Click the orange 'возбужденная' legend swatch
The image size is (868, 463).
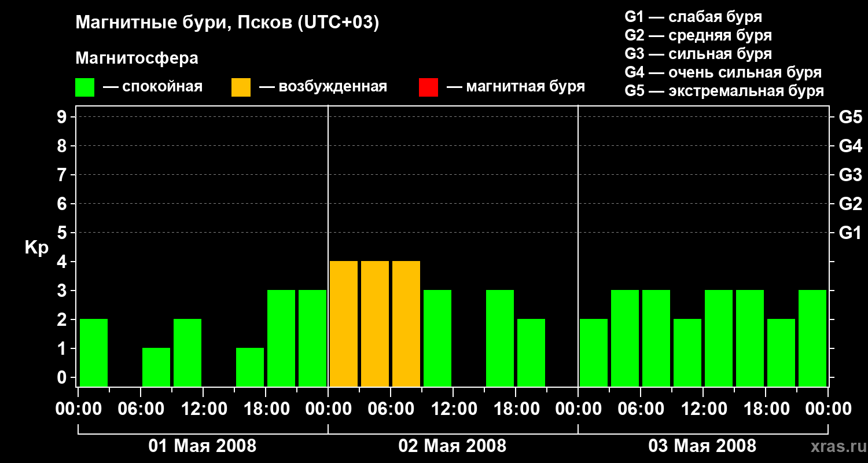pyautogui.click(x=241, y=87)
